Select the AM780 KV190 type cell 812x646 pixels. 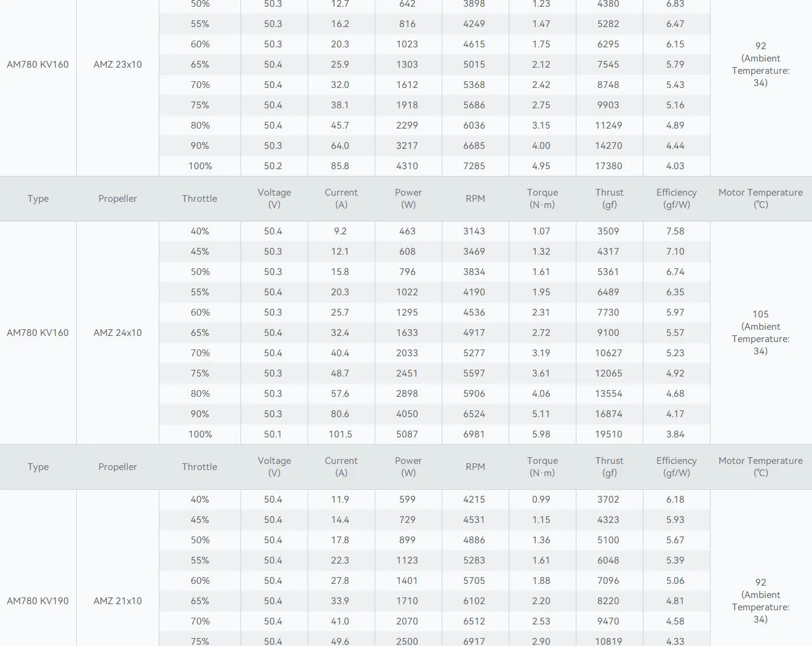point(38,600)
